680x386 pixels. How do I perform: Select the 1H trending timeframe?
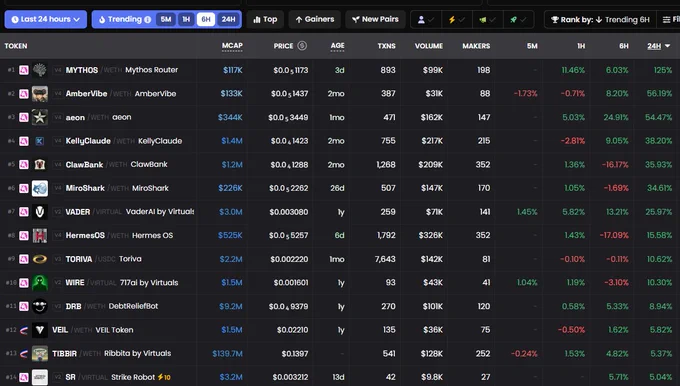186,20
